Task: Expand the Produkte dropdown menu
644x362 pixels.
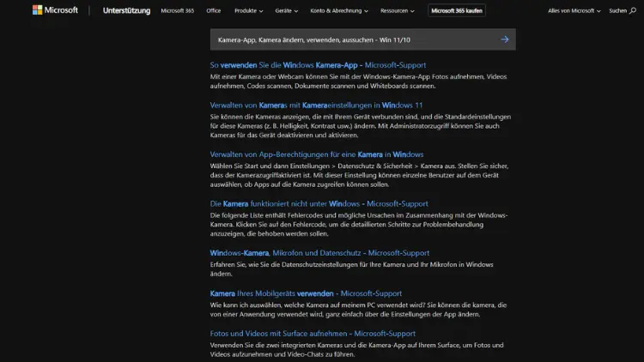Action: click(x=248, y=10)
